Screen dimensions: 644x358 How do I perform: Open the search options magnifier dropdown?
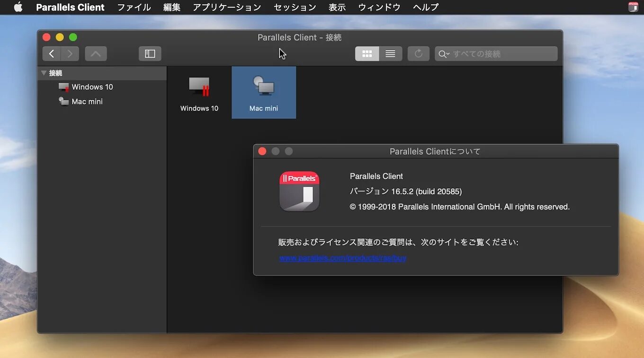coord(444,54)
